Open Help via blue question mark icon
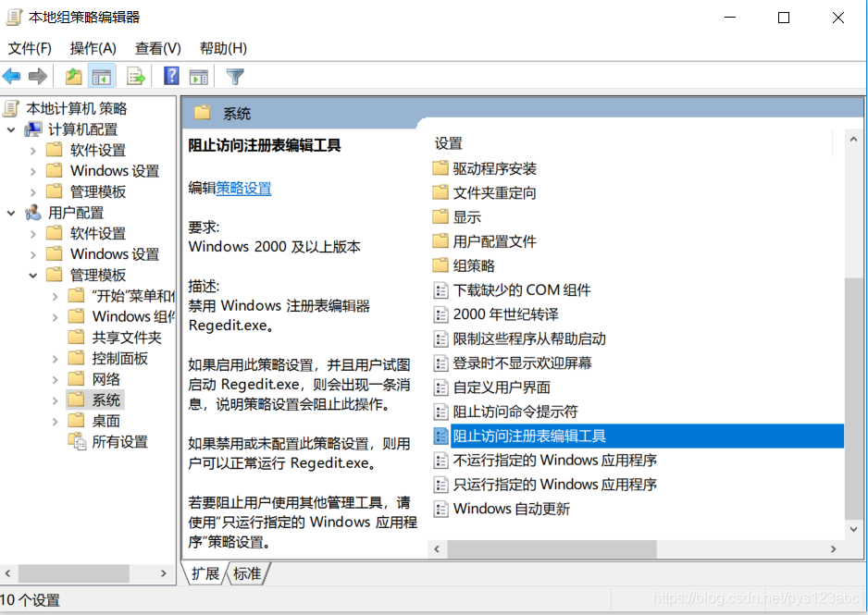The image size is (868, 615). pos(171,77)
